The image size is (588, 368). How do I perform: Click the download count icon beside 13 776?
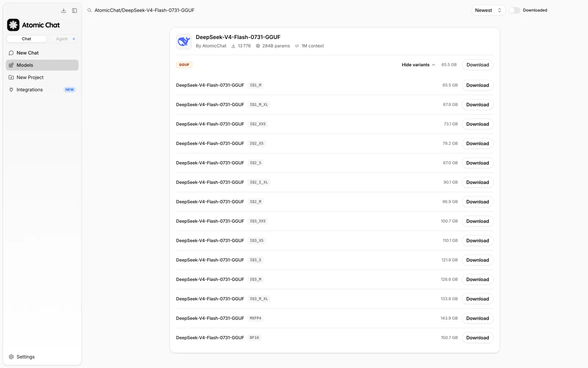233,46
